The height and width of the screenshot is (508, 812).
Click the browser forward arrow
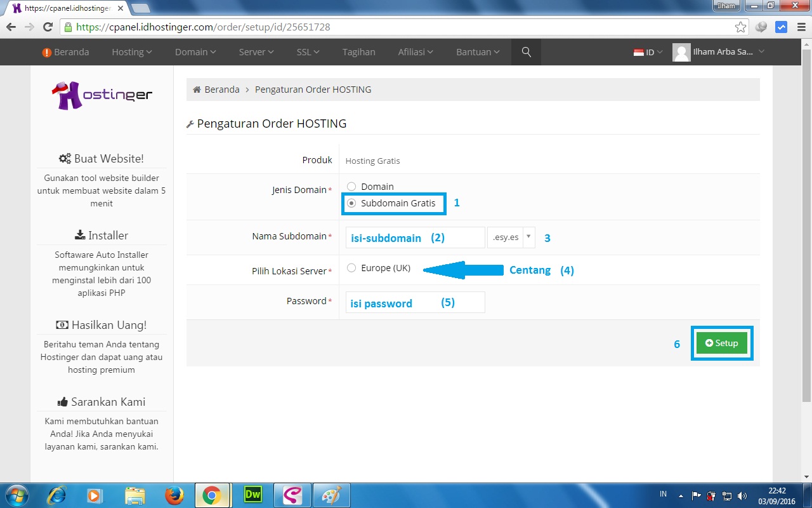coord(29,27)
